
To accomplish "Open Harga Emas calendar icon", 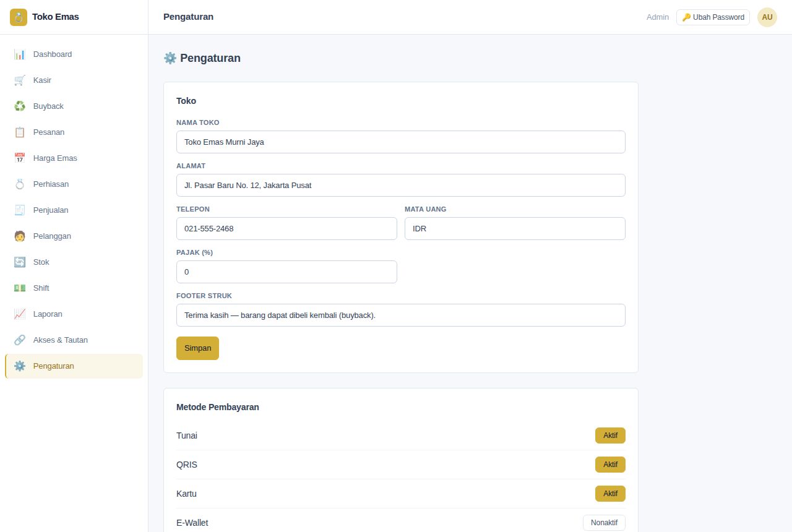I will click(x=20, y=158).
